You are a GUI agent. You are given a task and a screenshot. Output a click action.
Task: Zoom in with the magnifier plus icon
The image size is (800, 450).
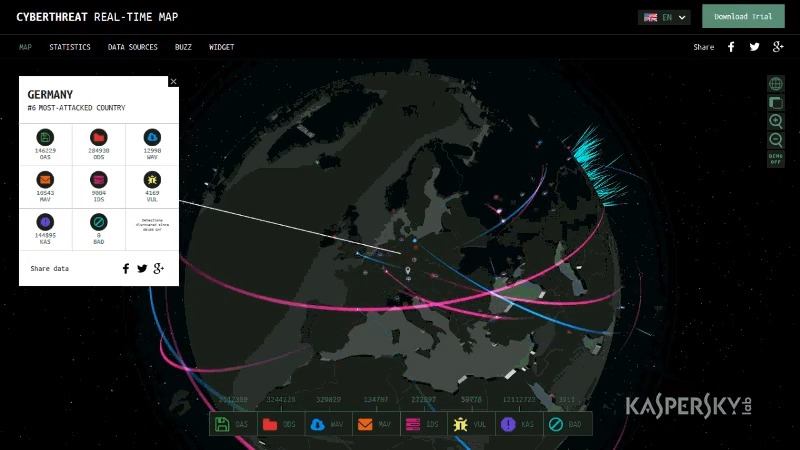click(776, 121)
